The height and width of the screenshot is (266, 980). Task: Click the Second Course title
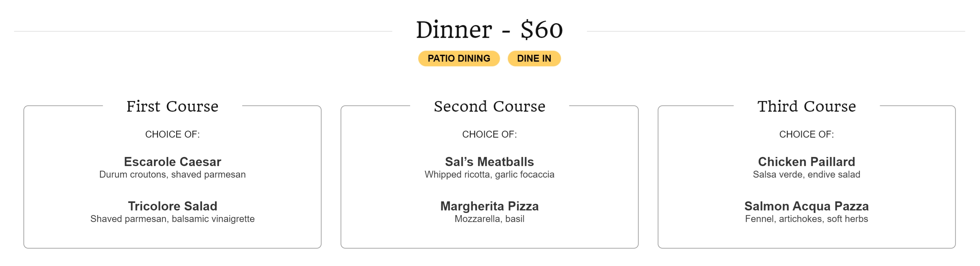[490, 106]
